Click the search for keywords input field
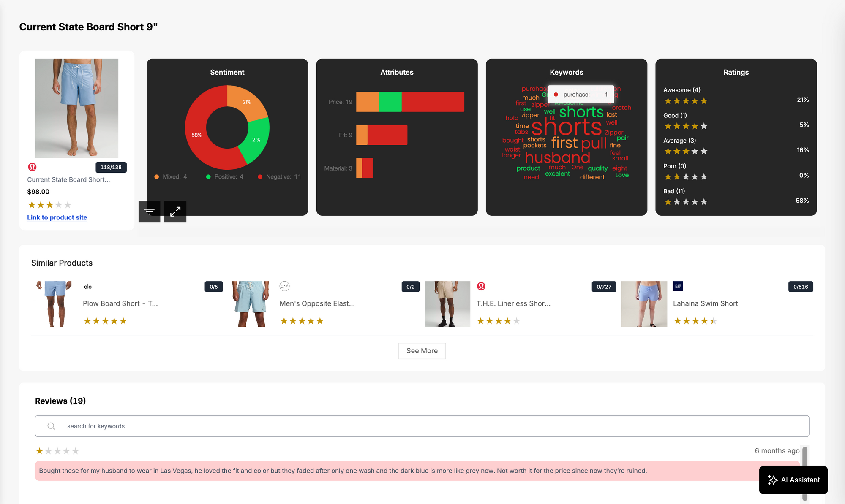 422,425
